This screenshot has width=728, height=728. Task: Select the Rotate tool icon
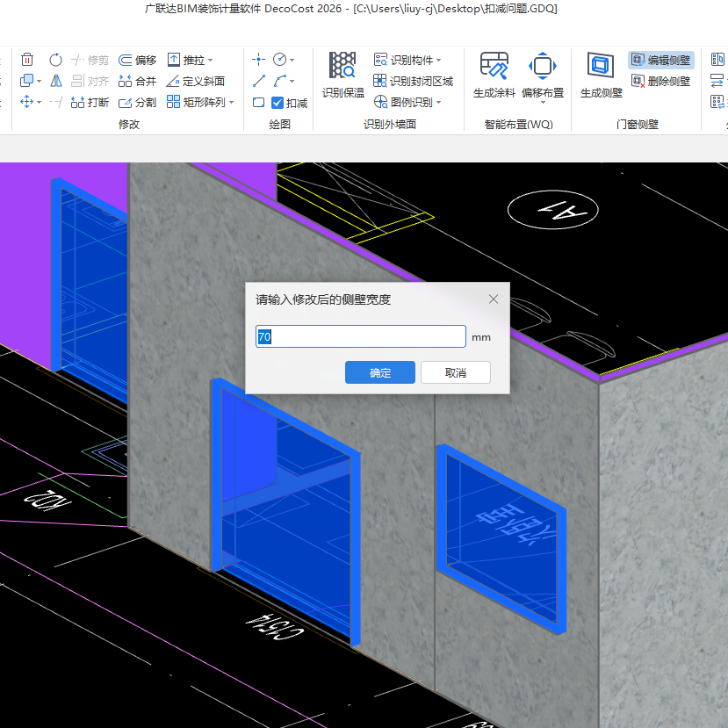click(x=55, y=60)
